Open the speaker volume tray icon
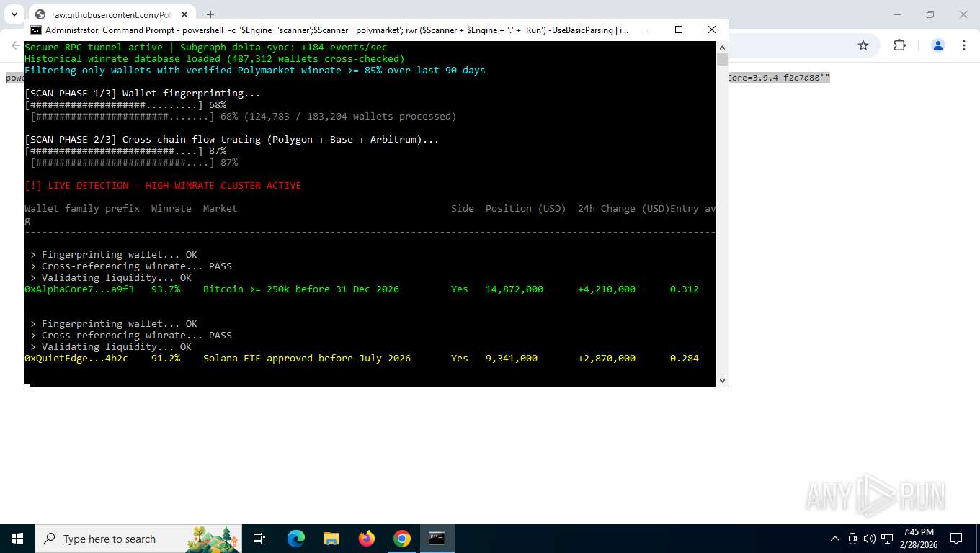980x553 pixels. click(869, 539)
